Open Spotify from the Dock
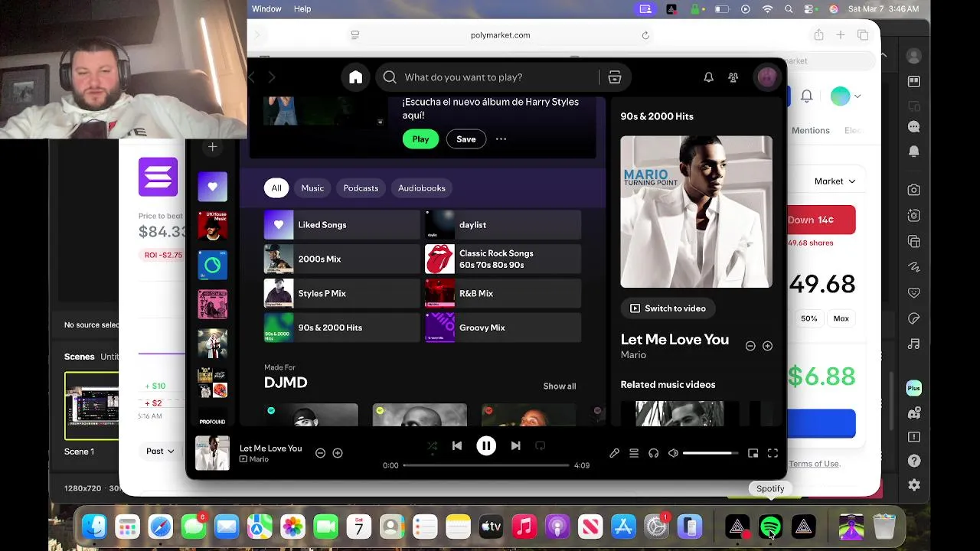 [x=770, y=527]
